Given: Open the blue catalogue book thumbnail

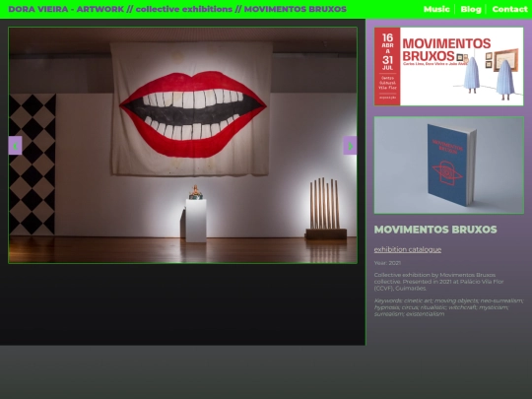Looking at the screenshot, I should click(449, 166).
